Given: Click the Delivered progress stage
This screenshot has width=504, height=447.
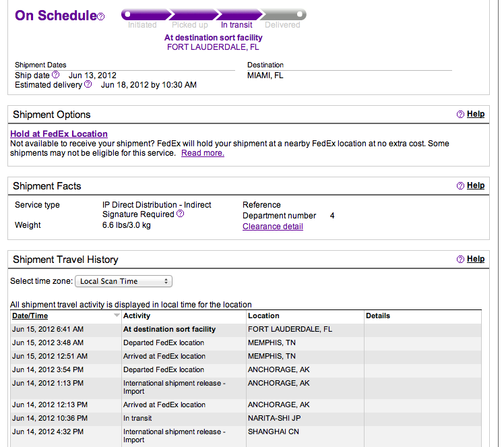Looking at the screenshot, I should (x=282, y=25).
